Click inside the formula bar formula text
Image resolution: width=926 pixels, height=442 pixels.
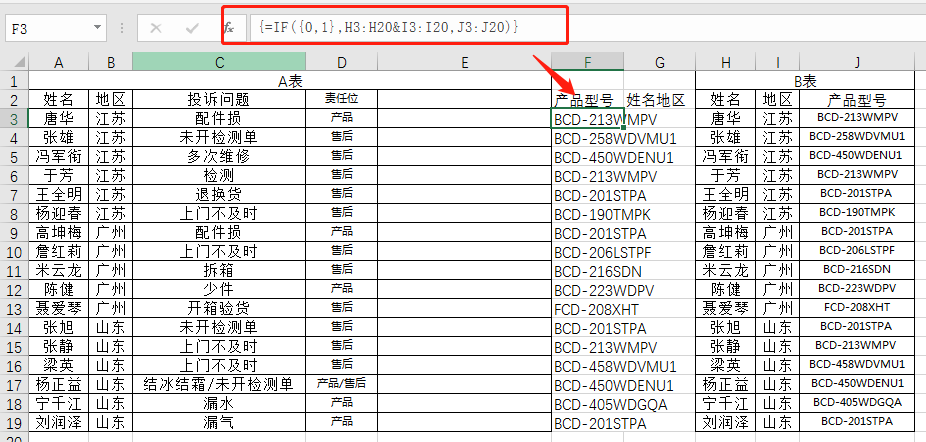[388, 27]
